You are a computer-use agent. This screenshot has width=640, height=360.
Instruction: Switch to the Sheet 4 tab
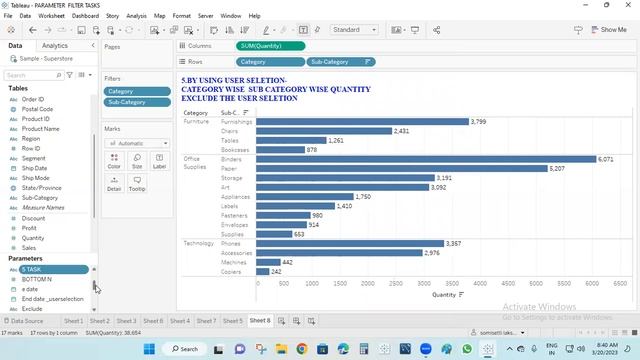[x=180, y=321]
